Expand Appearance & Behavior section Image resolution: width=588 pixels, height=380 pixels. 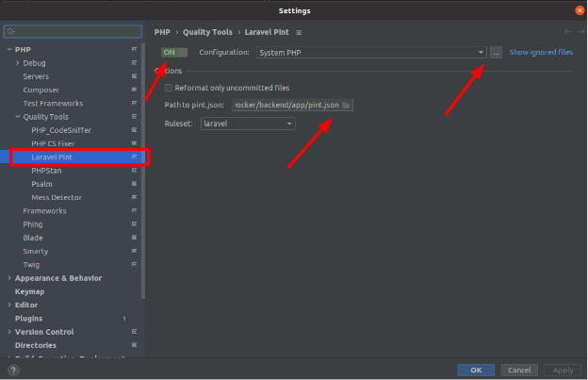tap(9, 278)
